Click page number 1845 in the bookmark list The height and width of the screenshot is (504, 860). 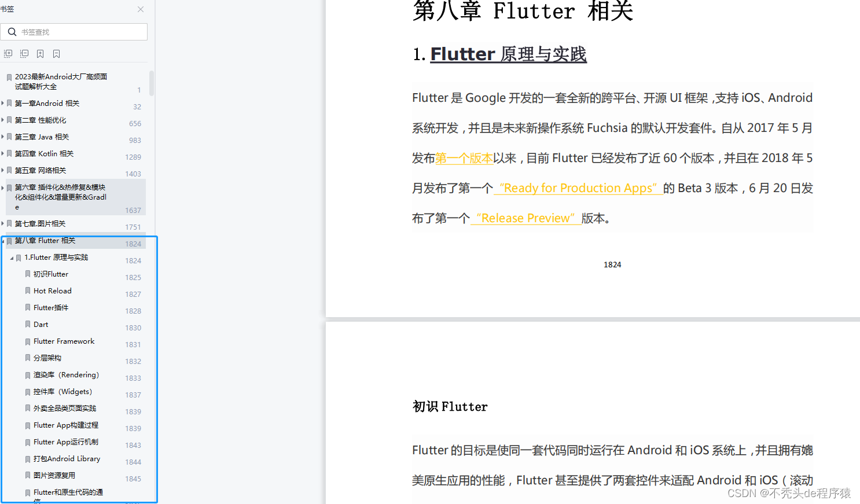[133, 479]
